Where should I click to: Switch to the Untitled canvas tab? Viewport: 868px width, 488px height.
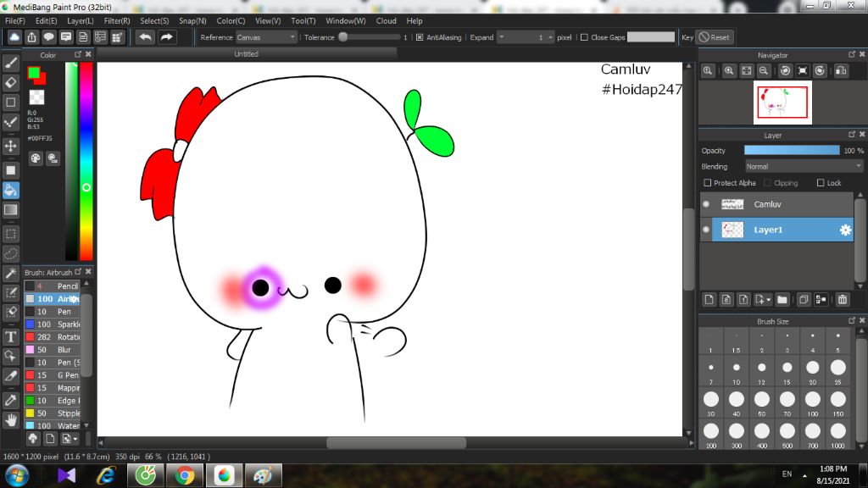click(x=247, y=53)
